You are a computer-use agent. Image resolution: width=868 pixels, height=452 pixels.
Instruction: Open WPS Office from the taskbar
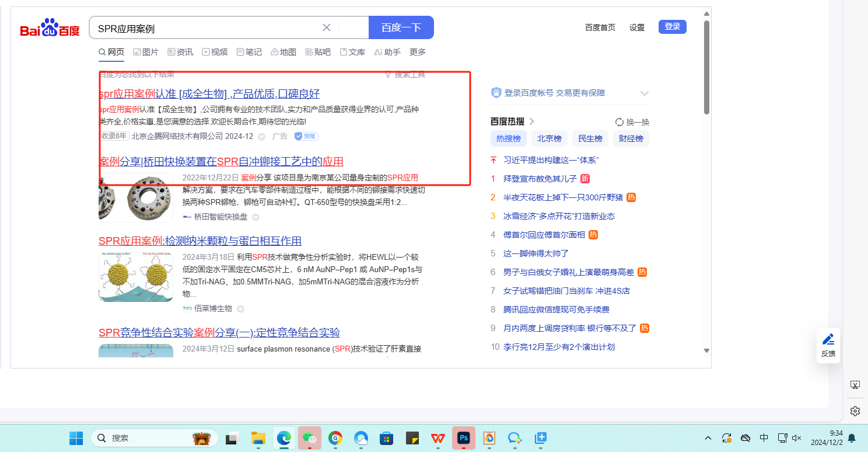pos(438,438)
